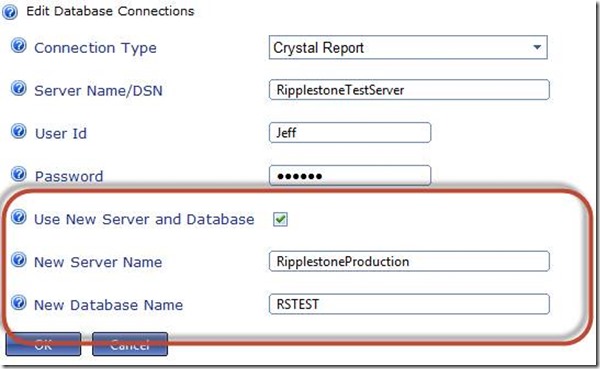Open help icon for Connection Type
Screen dimensions: 600x369
click(x=18, y=46)
